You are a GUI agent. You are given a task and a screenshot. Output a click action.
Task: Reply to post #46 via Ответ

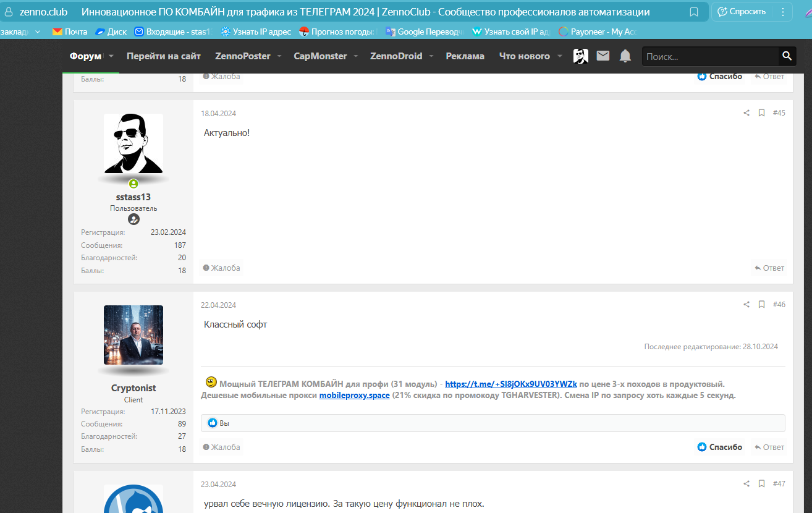[769, 447]
